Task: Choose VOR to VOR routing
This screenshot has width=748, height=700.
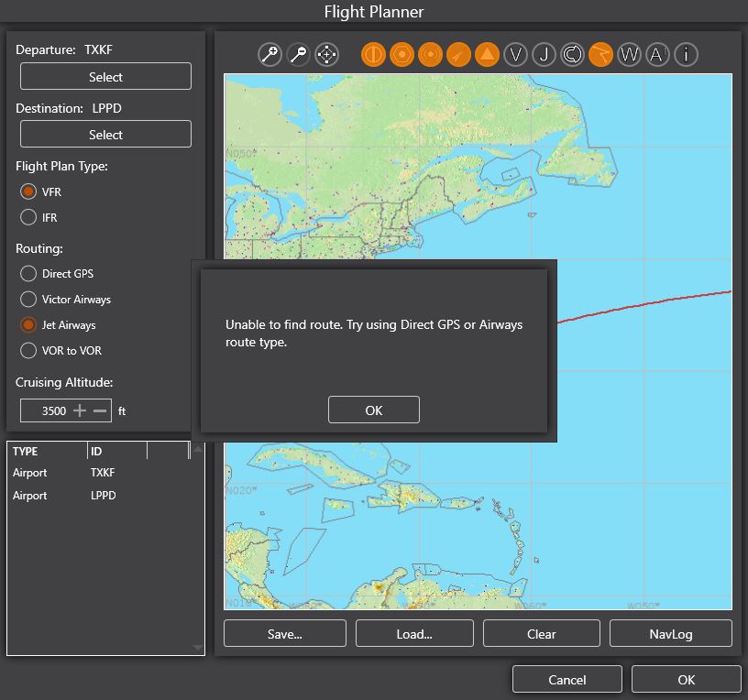Action: pos(28,351)
